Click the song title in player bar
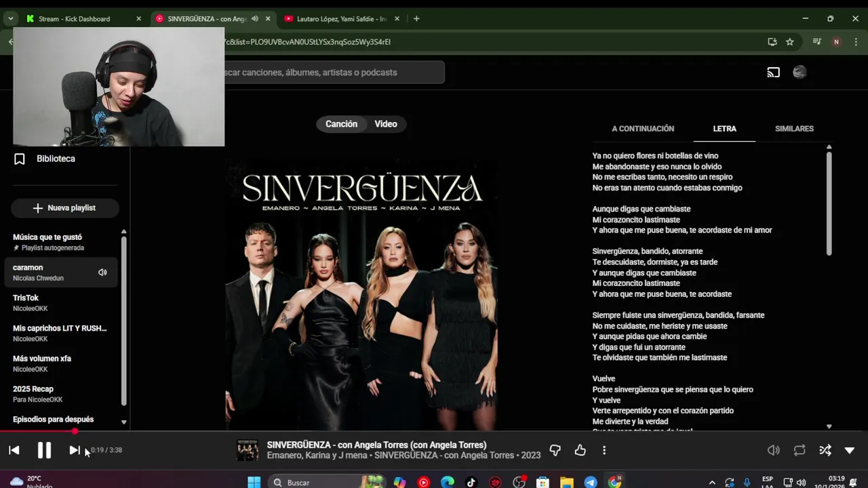This screenshot has width=868, height=488. (x=376, y=445)
